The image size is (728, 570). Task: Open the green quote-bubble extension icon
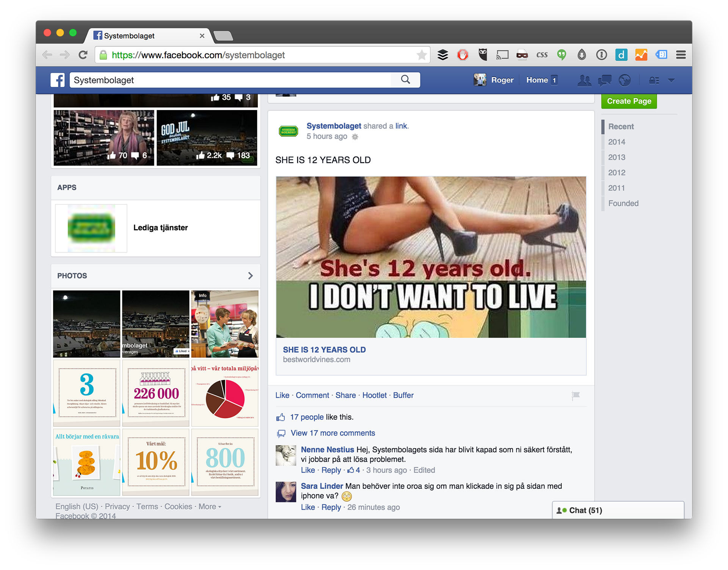coord(562,55)
